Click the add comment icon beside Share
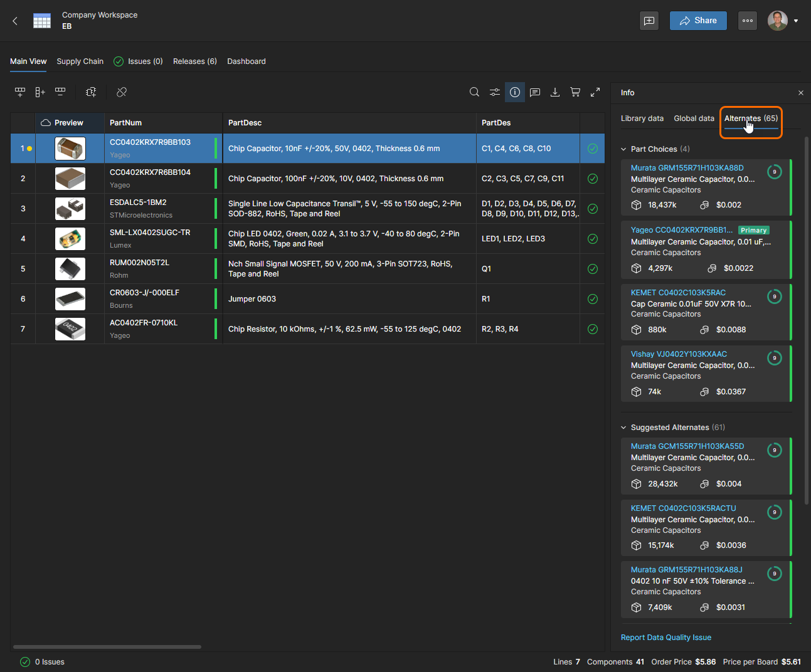 (x=649, y=21)
